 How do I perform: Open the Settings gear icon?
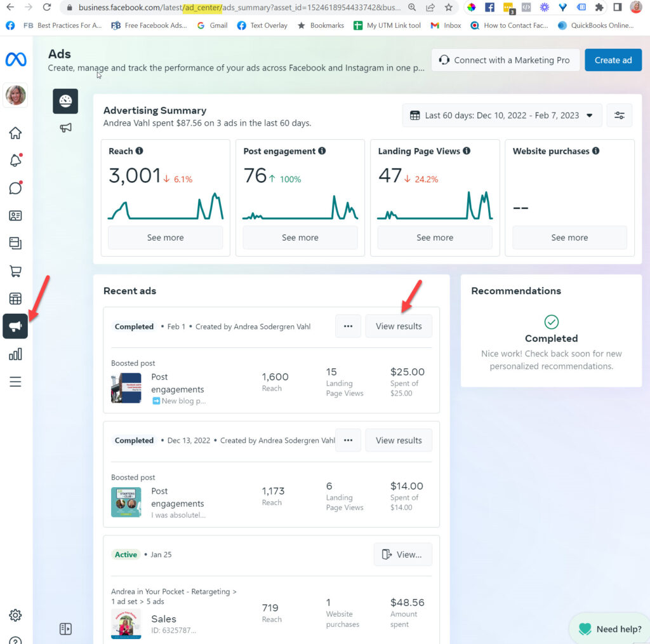pyautogui.click(x=15, y=615)
